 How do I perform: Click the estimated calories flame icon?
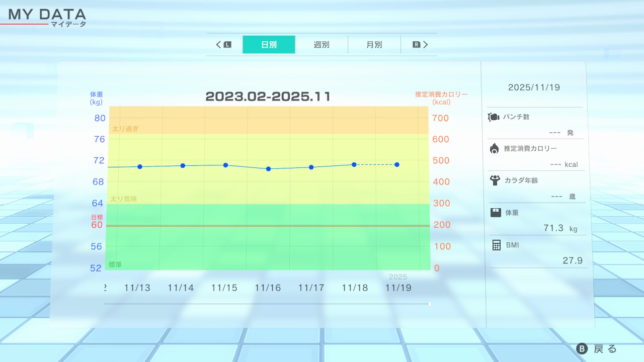coord(494,148)
